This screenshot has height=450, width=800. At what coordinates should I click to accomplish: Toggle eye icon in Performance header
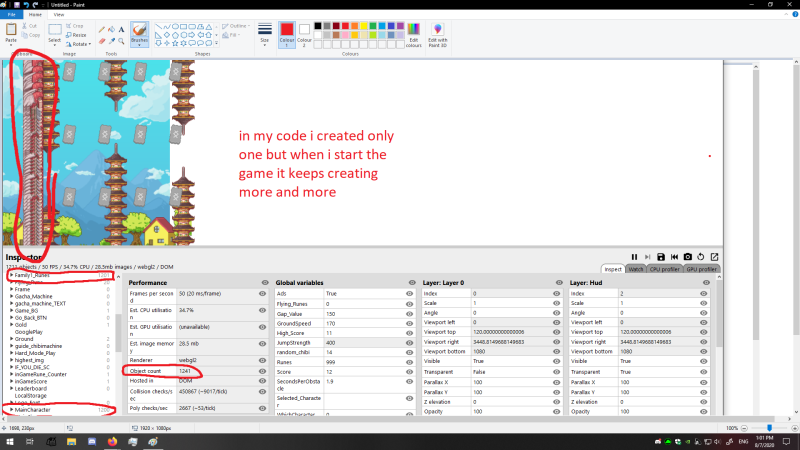(265, 283)
